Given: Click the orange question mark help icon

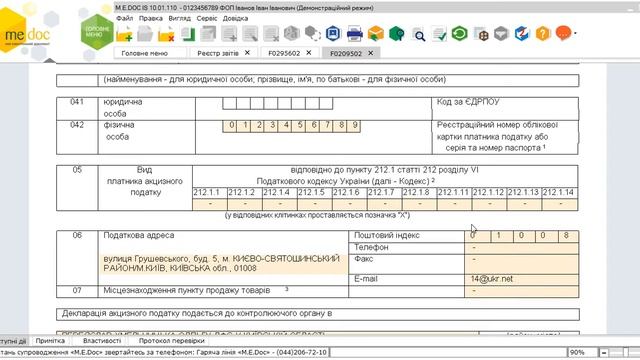Looking at the screenshot, I should point(543,33).
